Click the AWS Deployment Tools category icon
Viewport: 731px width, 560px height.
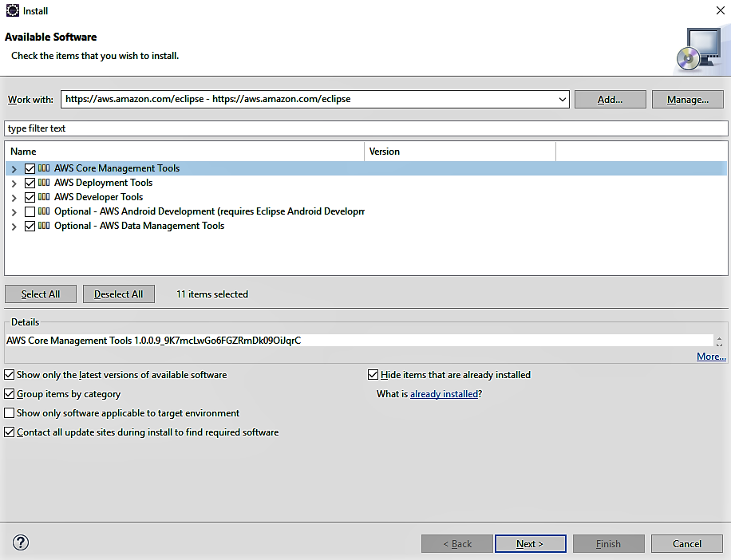pyautogui.click(x=44, y=183)
